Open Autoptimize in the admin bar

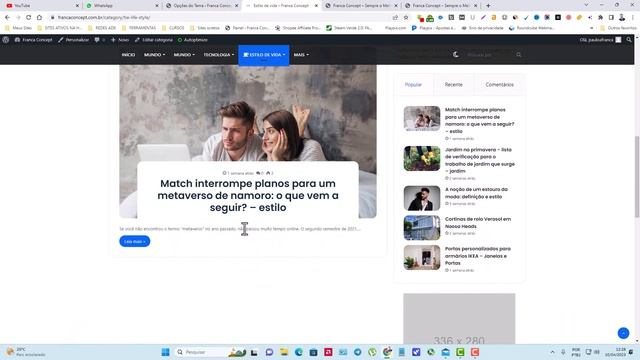pyautogui.click(x=193, y=40)
